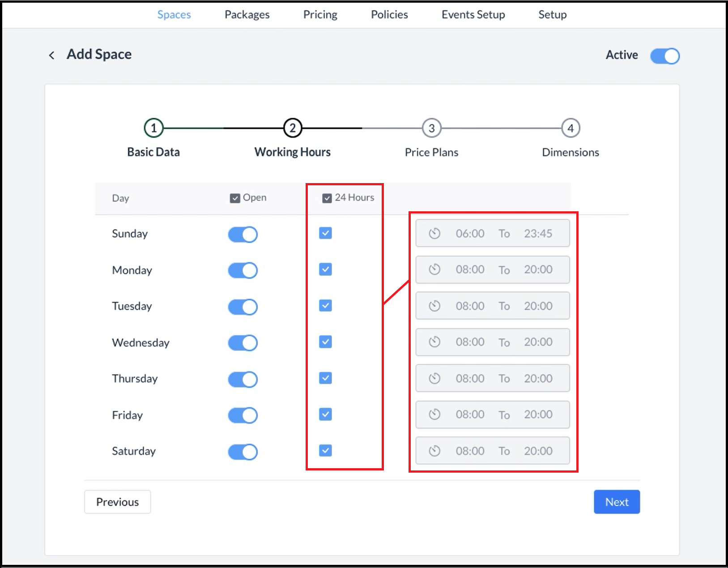Click the Next button

(x=617, y=502)
